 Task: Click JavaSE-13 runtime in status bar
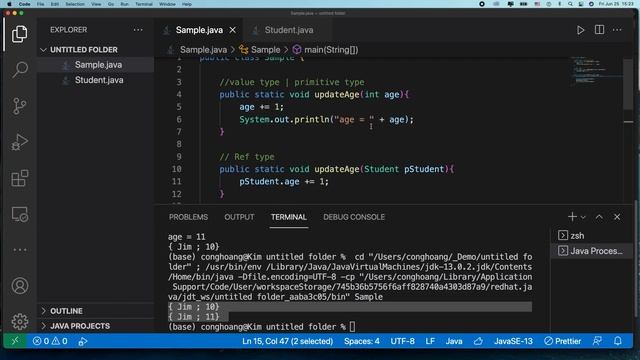click(513, 341)
